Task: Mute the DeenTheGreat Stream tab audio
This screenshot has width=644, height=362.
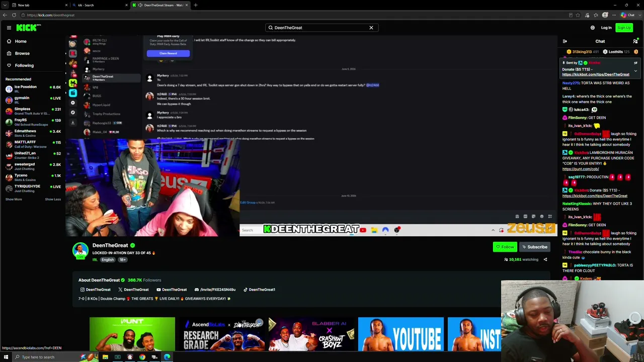Action: coord(140,5)
